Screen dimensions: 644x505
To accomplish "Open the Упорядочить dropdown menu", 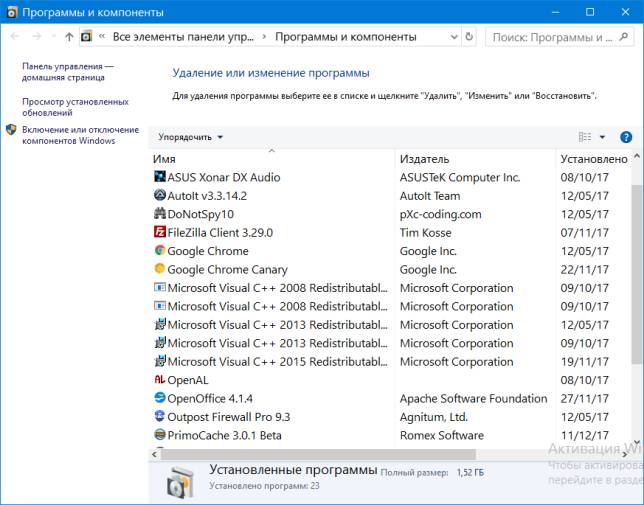I will (191, 137).
